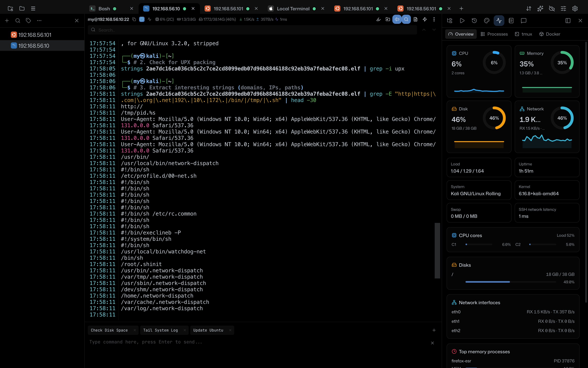588x368 pixels.
Task: Click the lightning bolt quick commands icon
Action: click(x=425, y=19)
